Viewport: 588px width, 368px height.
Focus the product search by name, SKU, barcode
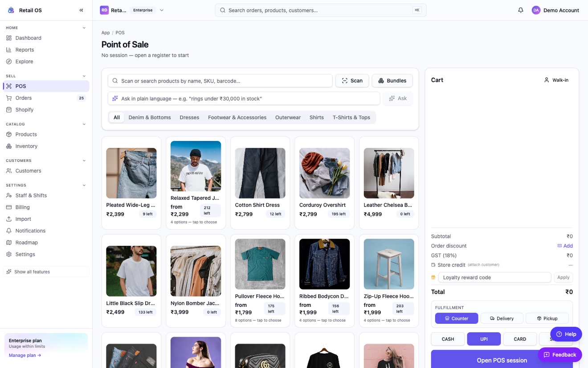220,81
